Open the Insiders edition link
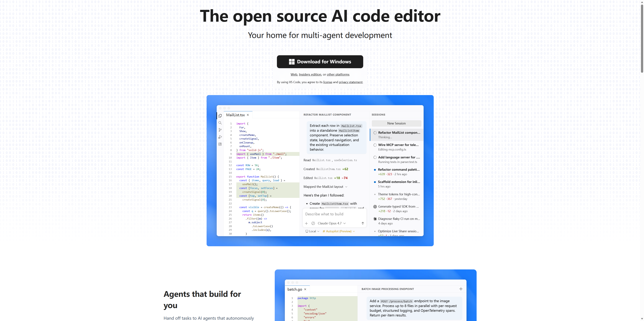Image resolution: width=644 pixels, height=321 pixels. click(x=310, y=74)
